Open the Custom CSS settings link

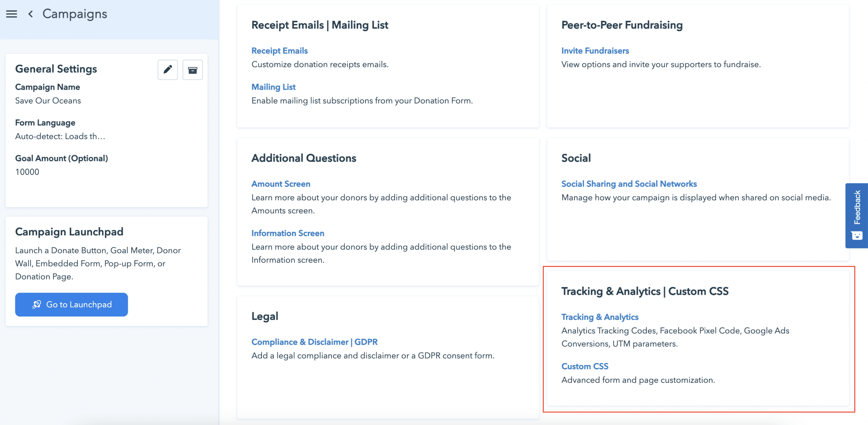coord(585,366)
